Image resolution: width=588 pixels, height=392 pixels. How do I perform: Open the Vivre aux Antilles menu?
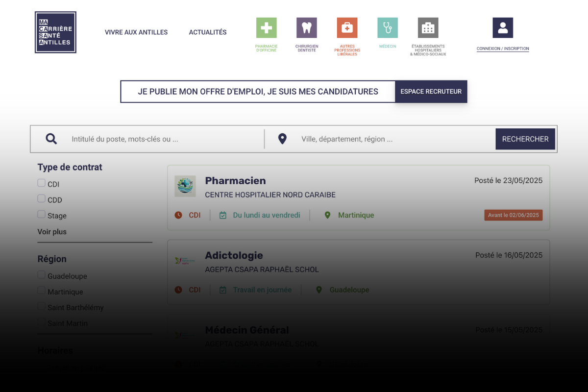136,32
